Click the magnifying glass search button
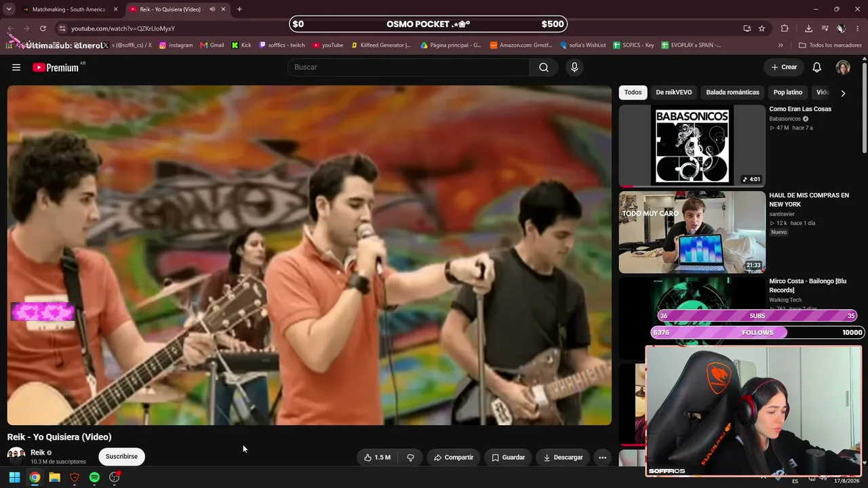 pos(544,67)
